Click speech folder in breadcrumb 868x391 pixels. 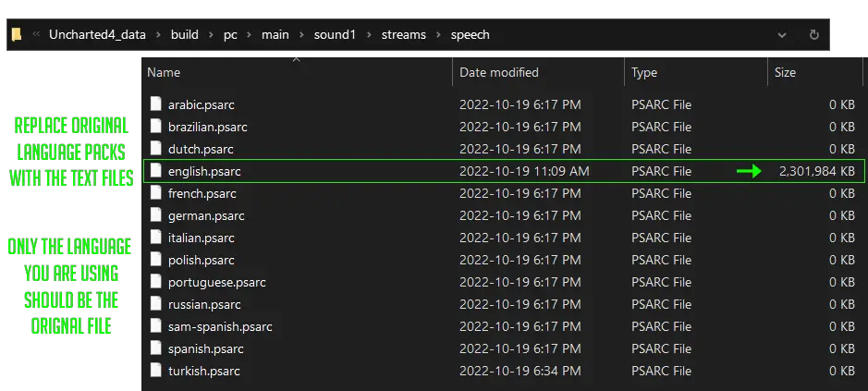coord(470,34)
